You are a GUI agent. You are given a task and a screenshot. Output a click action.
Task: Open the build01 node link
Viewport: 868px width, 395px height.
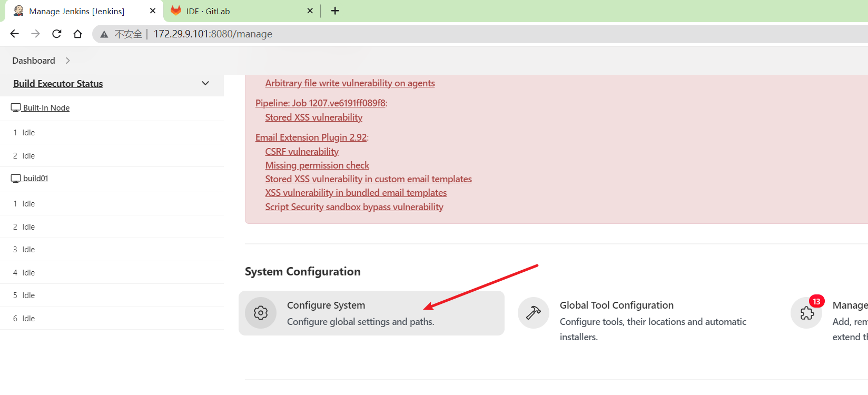(36, 179)
